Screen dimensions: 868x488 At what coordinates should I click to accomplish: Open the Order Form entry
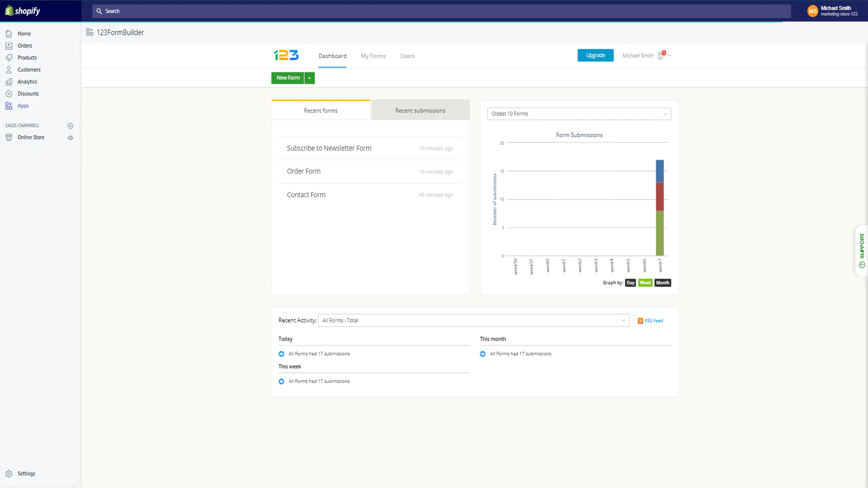[x=304, y=171]
